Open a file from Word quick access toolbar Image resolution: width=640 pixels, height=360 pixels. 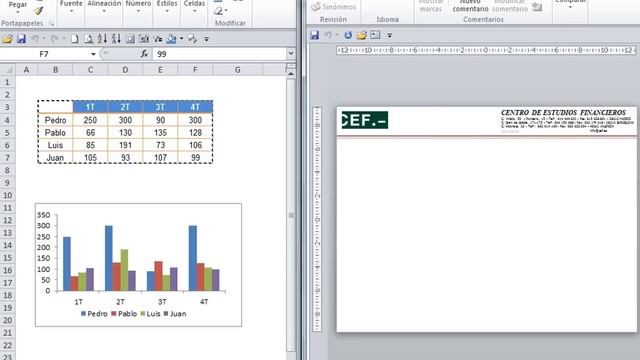[x=362, y=35]
